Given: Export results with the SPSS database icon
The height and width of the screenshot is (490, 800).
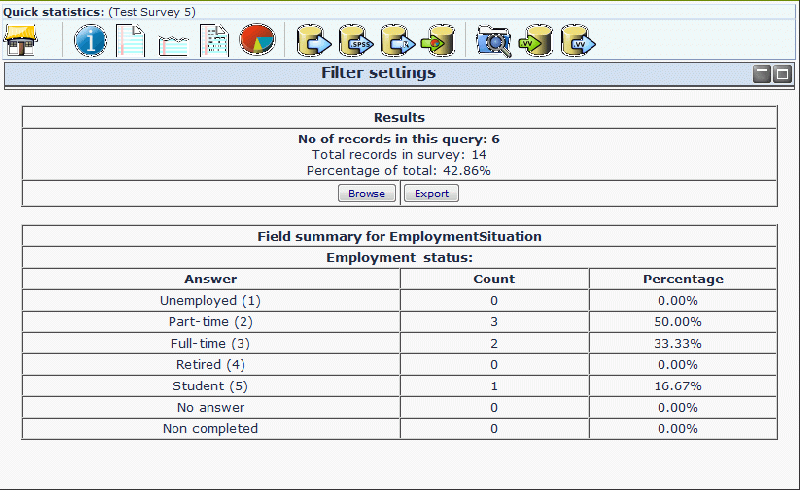Looking at the screenshot, I should pyautogui.click(x=357, y=41).
